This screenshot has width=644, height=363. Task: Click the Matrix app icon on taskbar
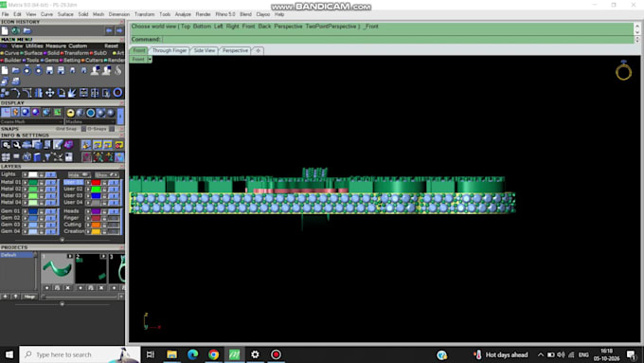(235, 354)
